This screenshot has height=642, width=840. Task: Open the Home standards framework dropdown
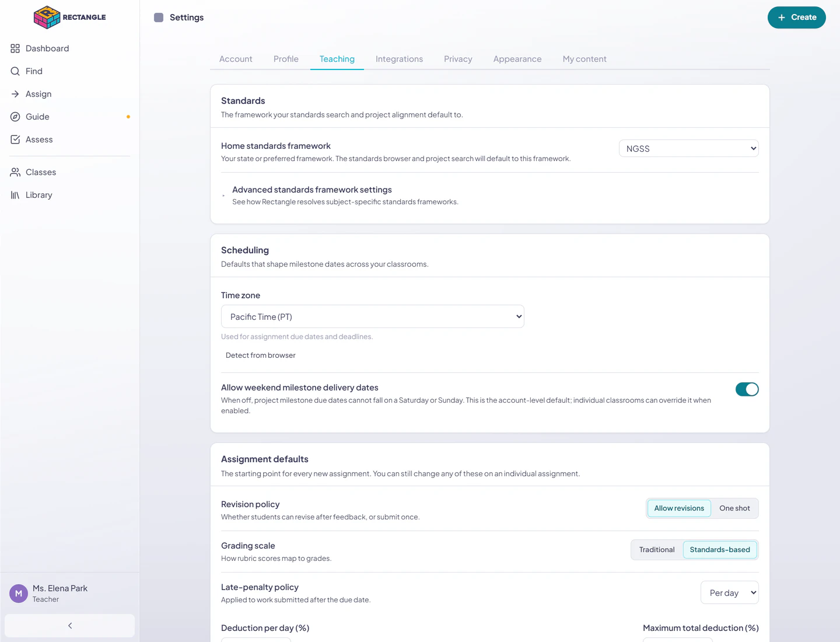pos(689,149)
